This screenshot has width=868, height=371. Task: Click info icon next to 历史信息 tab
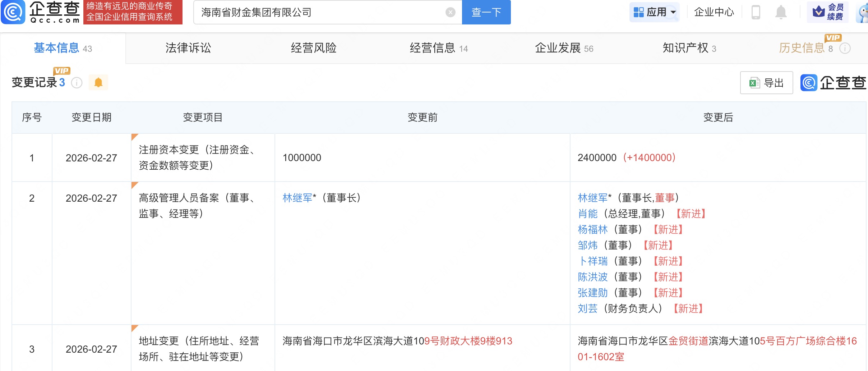(x=845, y=48)
